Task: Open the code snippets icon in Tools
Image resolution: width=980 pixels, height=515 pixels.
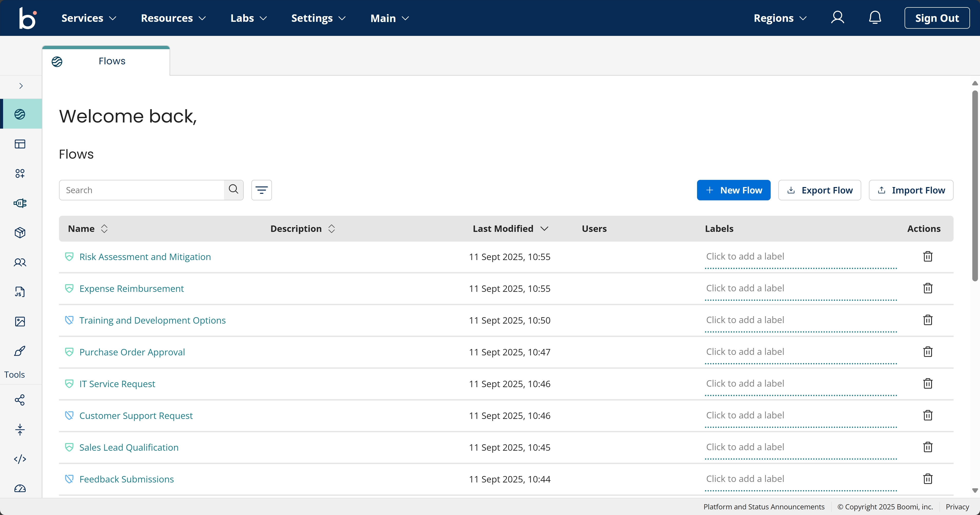Action: tap(20, 459)
